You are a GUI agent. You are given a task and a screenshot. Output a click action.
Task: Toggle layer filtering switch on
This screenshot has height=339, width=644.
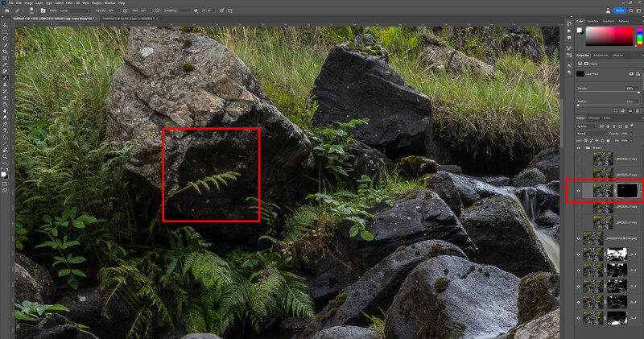pos(632,126)
